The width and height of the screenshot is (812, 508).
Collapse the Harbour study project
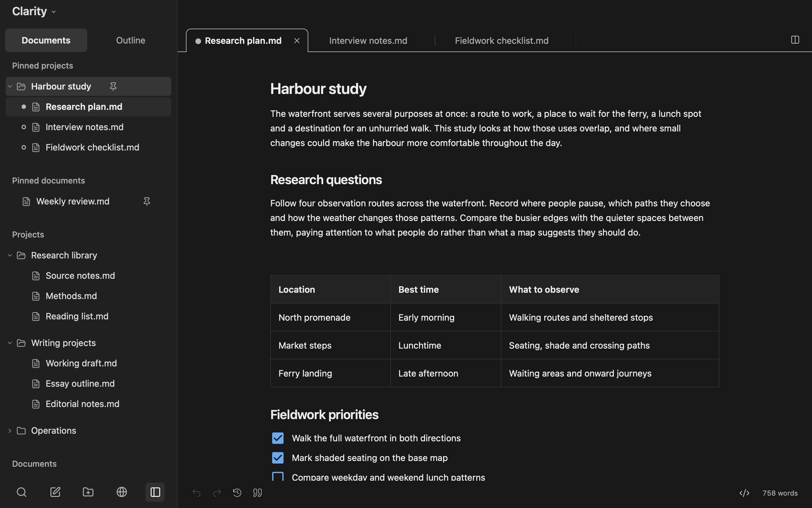pos(10,87)
